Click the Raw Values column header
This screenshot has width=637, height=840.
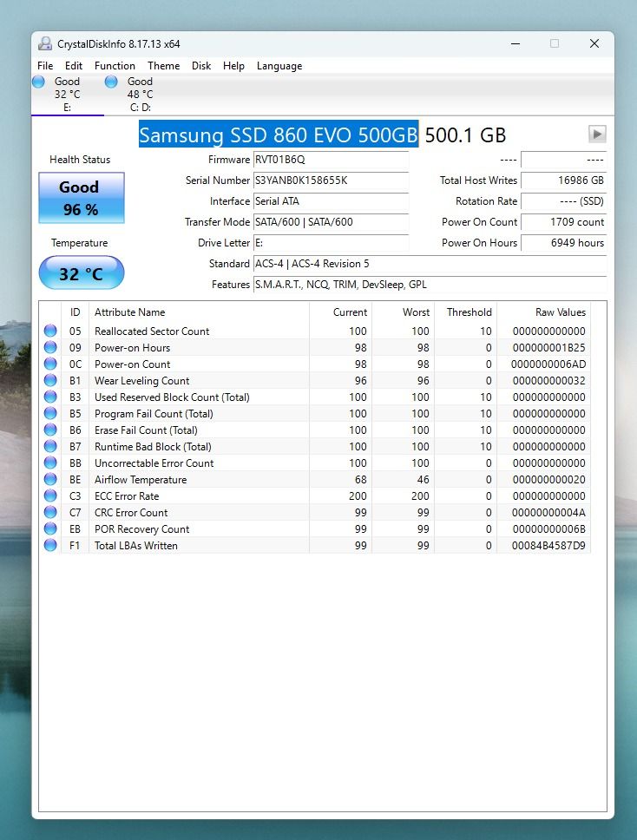click(x=543, y=312)
